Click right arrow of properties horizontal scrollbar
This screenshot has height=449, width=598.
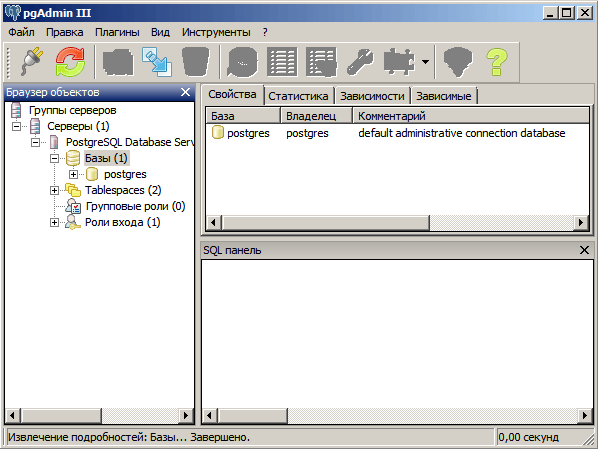(x=581, y=222)
